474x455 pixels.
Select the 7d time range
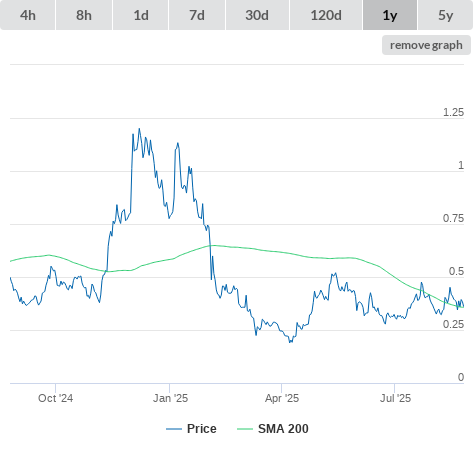pos(197,15)
